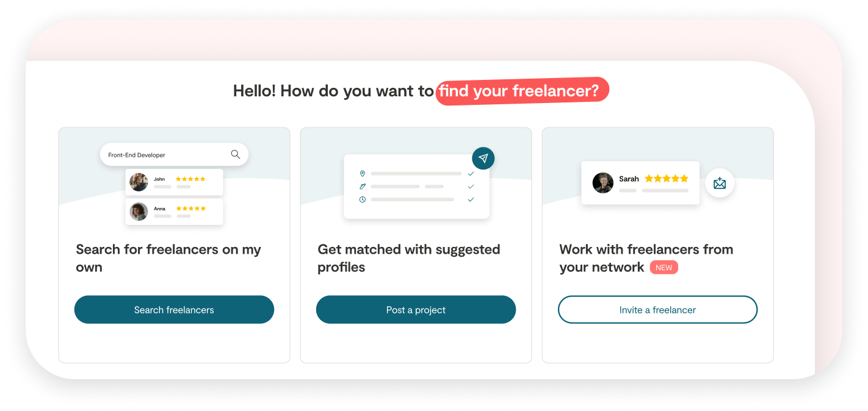Click the first checkmark beside location row
The width and height of the screenshot is (868, 411).
471,174
